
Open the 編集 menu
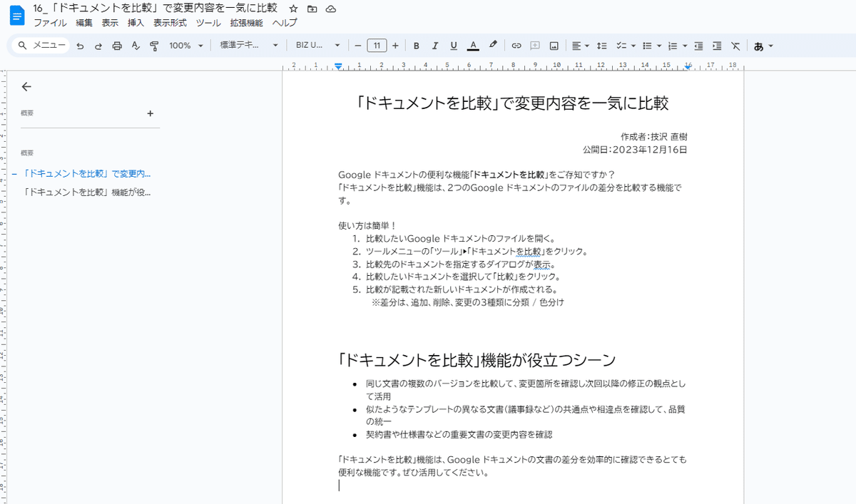[84, 23]
